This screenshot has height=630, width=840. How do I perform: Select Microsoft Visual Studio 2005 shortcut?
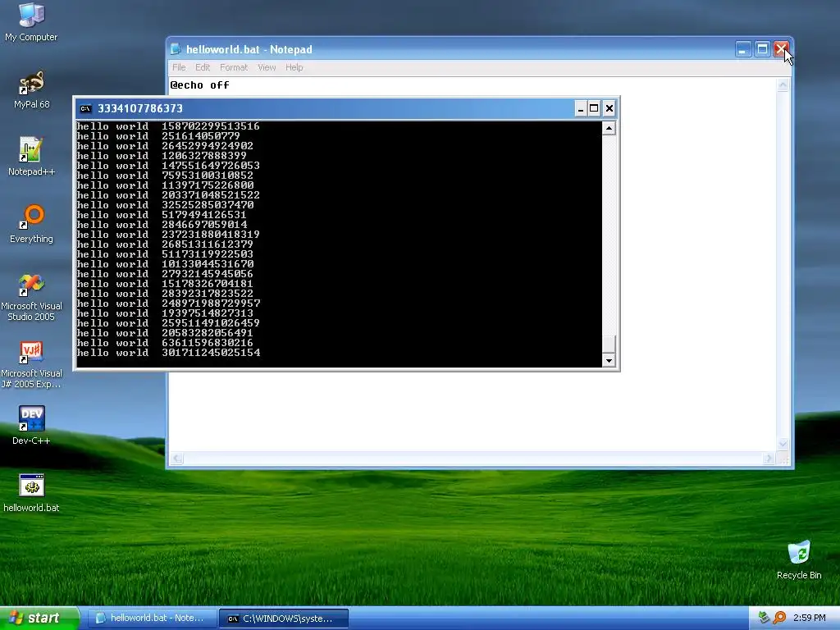32,297
